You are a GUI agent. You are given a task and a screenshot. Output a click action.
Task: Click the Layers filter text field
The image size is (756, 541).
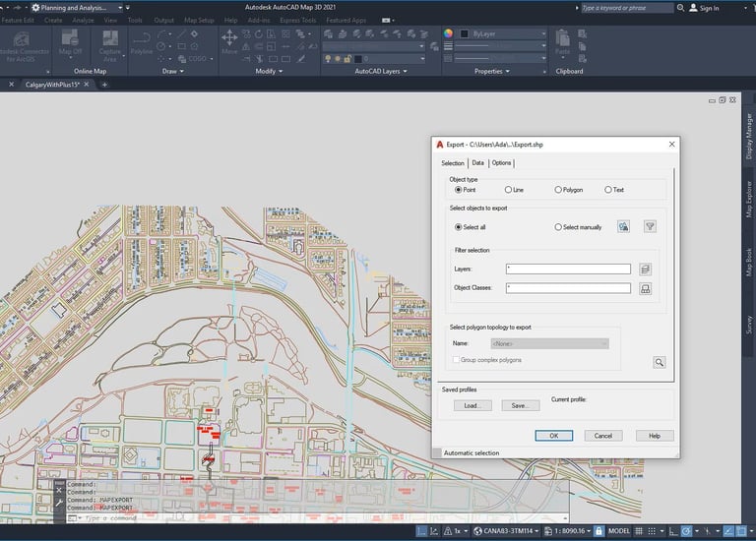click(x=567, y=269)
